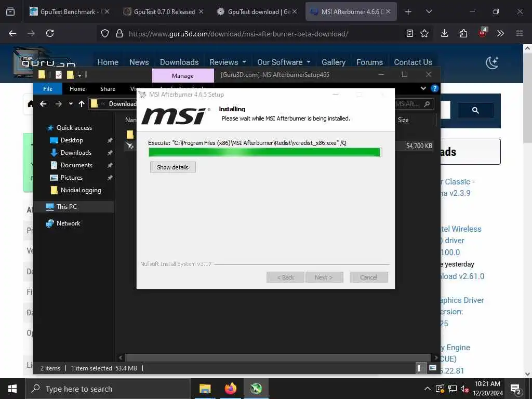Click the horizontal scrollbar in Explorer
The image size is (532, 399).
point(277,357)
